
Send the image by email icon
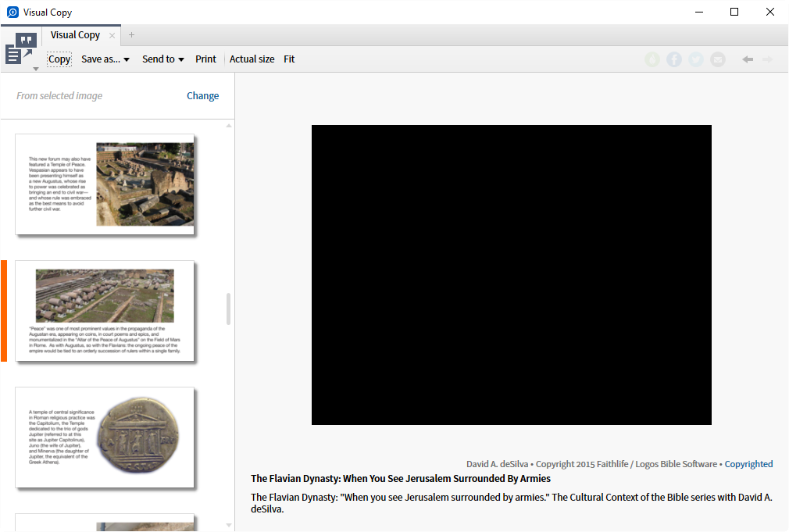(718, 59)
